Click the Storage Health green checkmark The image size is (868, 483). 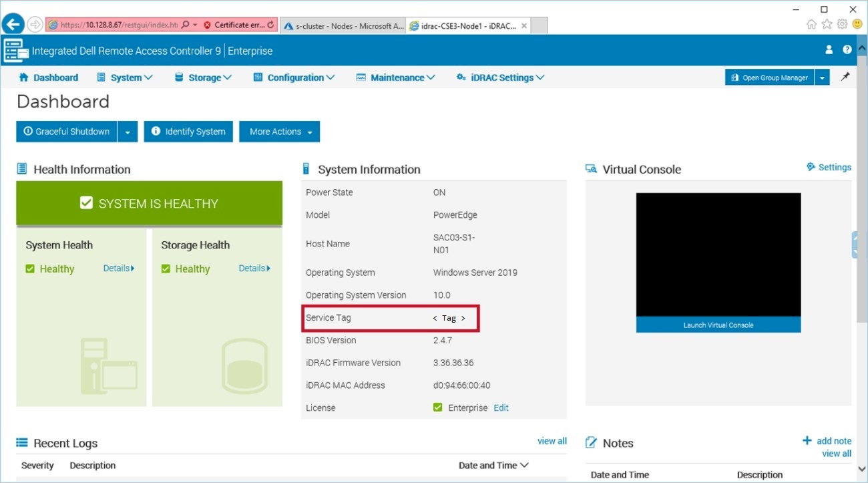166,269
